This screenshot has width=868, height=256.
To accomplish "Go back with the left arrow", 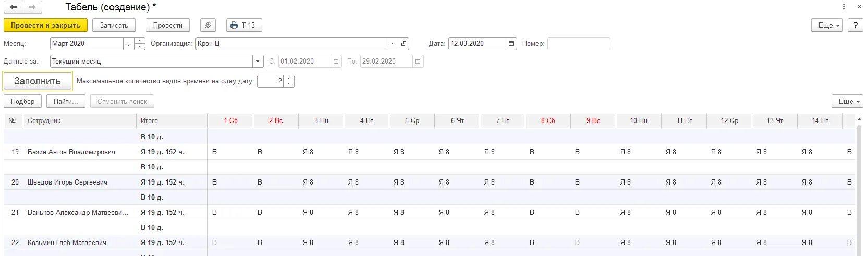I will pos(14,7).
